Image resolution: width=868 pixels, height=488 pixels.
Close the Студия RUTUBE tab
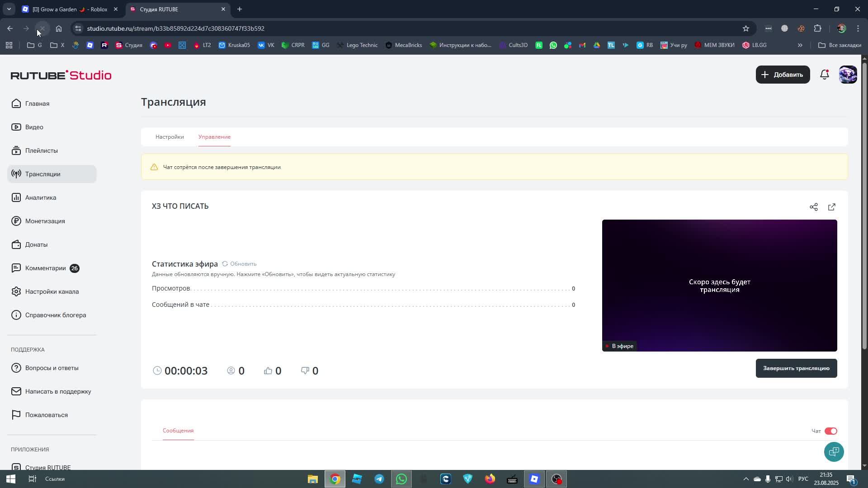point(223,9)
